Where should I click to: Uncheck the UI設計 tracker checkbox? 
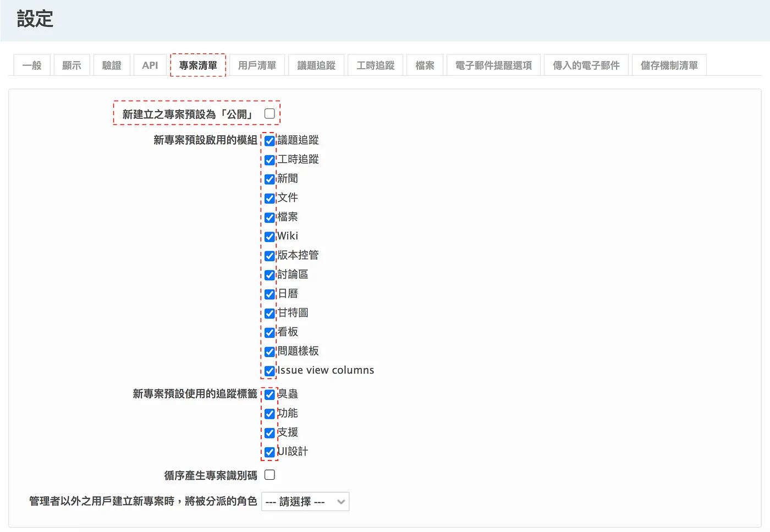(x=269, y=452)
